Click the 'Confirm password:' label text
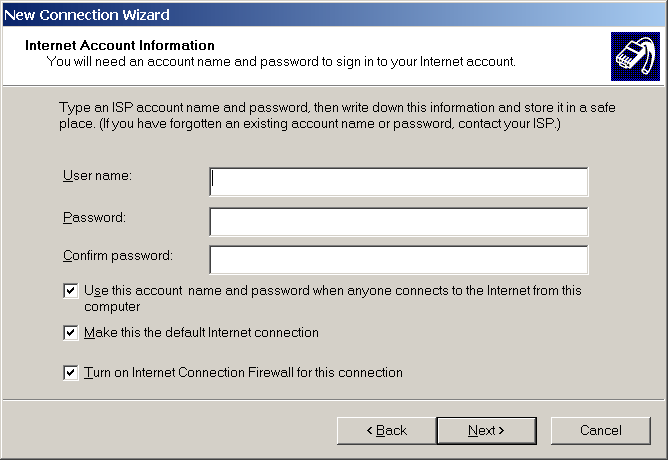This screenshot has width=668, height=460. tap(117, 255)
